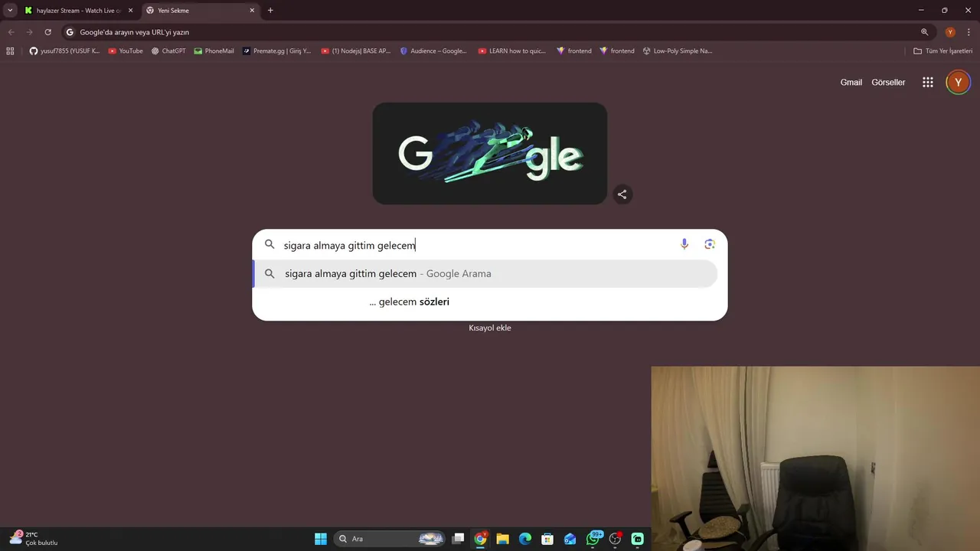This screenshot has width=980, height=551.
Task: Open the Nodejs BASE AP bookmark
Action: click(x=356, y=51)
